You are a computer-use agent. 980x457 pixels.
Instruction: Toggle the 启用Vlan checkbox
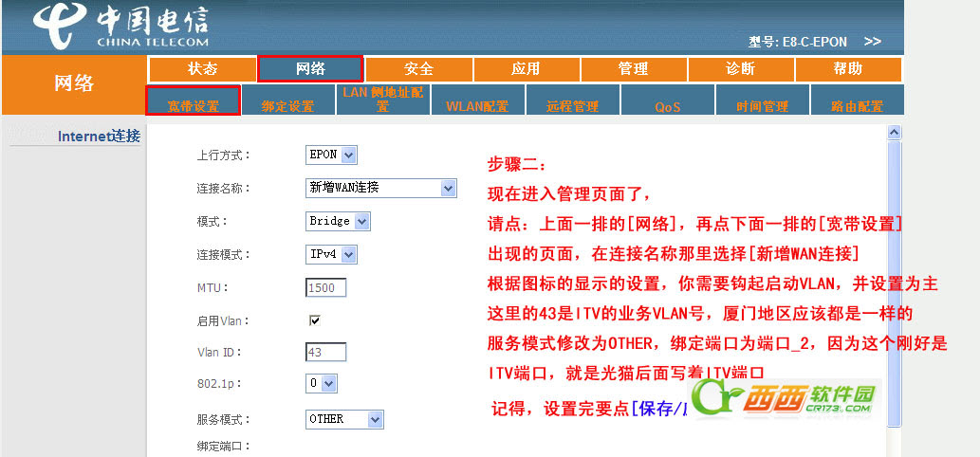[x=315, y=320]
